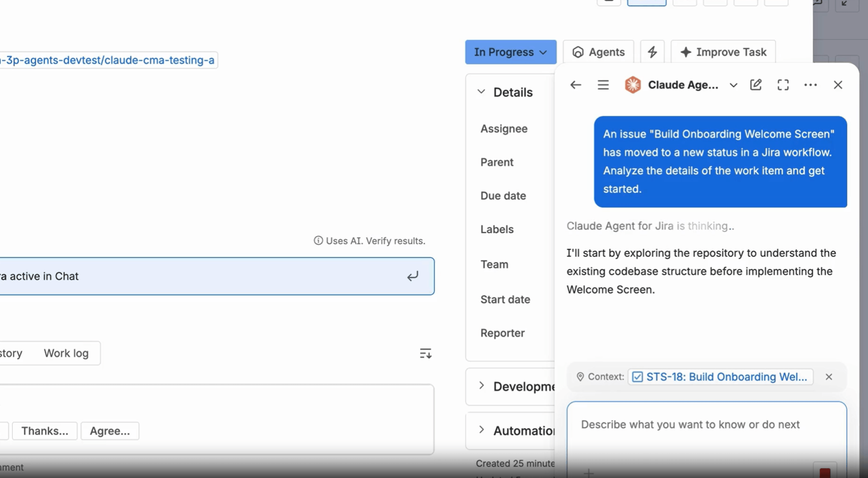This screenshot has height=478, width=868.
Task: Click the context location pin icon
Action: (580, 377)
